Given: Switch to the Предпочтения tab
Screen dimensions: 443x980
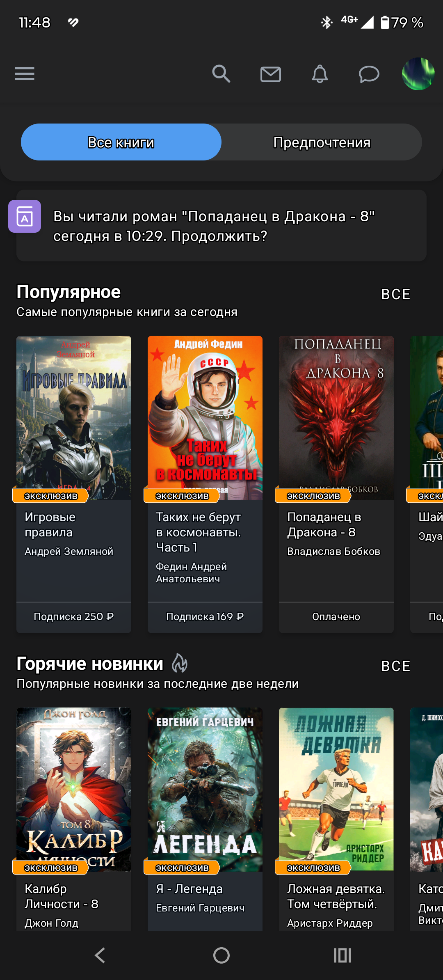Looking at the screenshot, I should pos(322,142).
